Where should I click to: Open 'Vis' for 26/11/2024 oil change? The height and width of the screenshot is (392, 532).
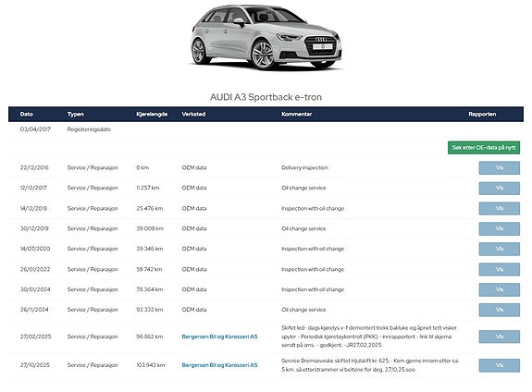pyautogui.click(x=499, y=310)
